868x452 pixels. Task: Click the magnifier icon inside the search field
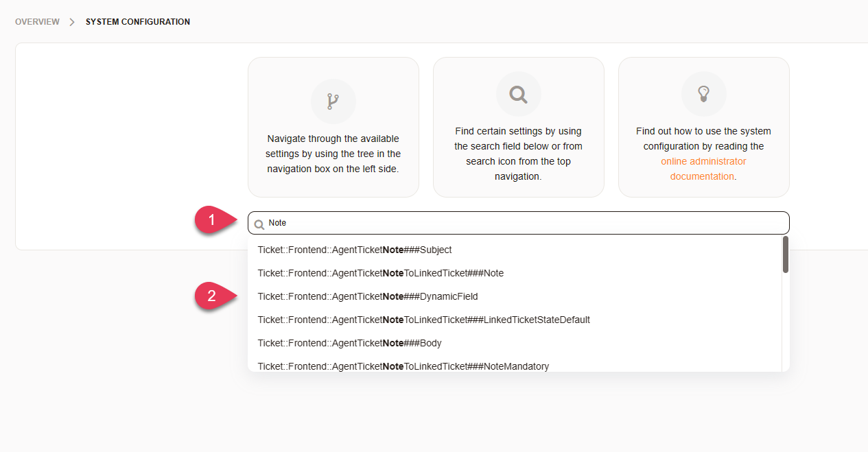pyautogui.click(x=259, y=223)
